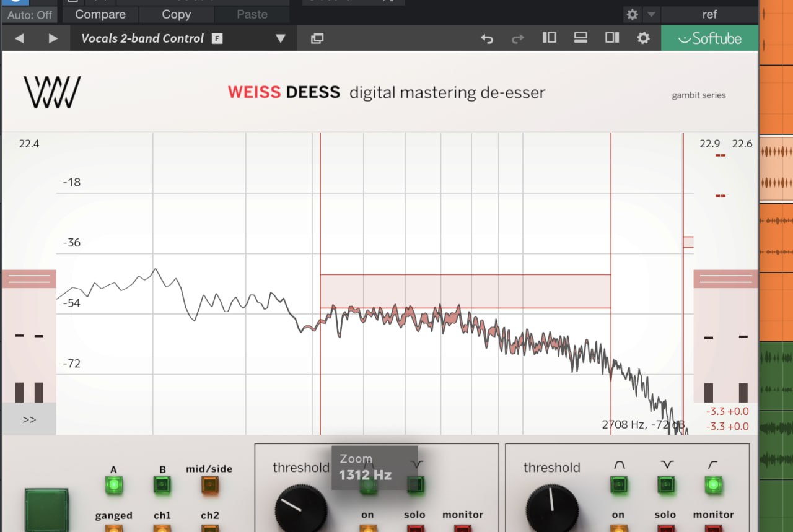Viewport: 793px width, 532px height.
Task: Click the Weiss zigzag logo
Action: click(53, 92)
